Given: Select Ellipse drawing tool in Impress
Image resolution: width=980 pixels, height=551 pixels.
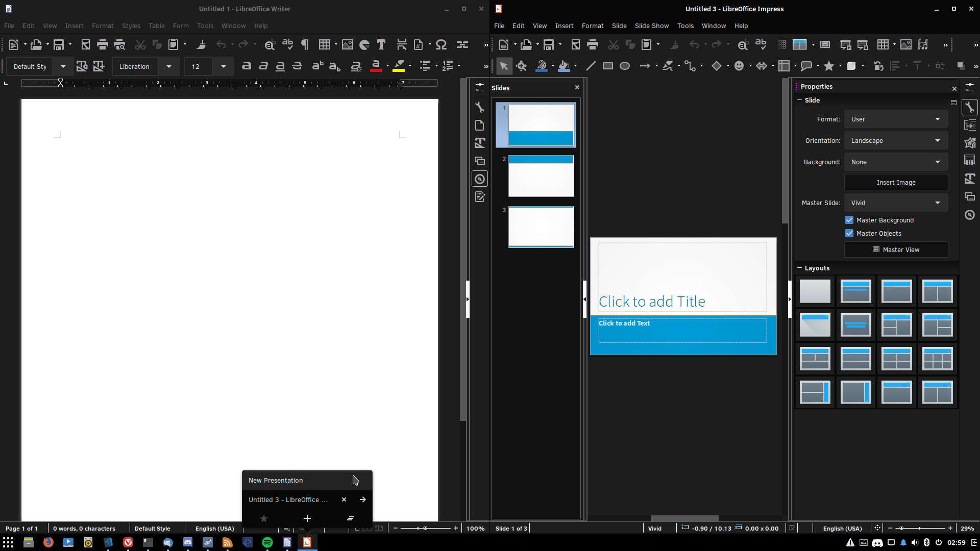Looking at the screenshot, I should [x=625, y=66].
